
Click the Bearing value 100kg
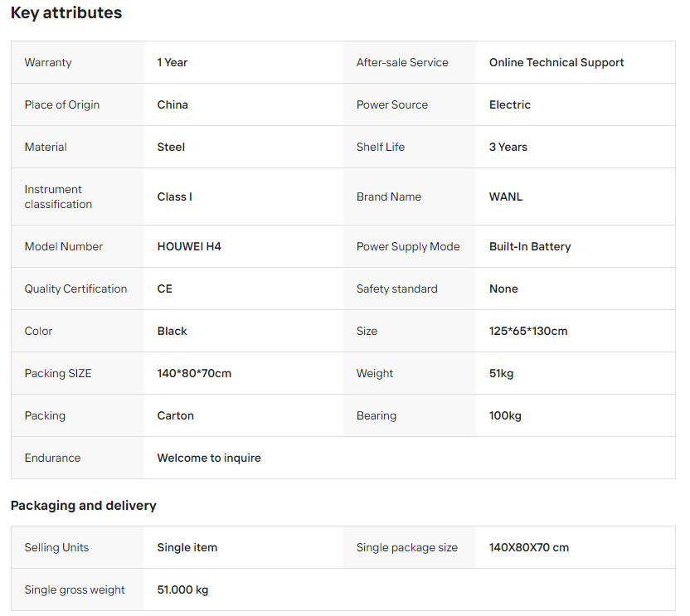click(x=505, y=415)
